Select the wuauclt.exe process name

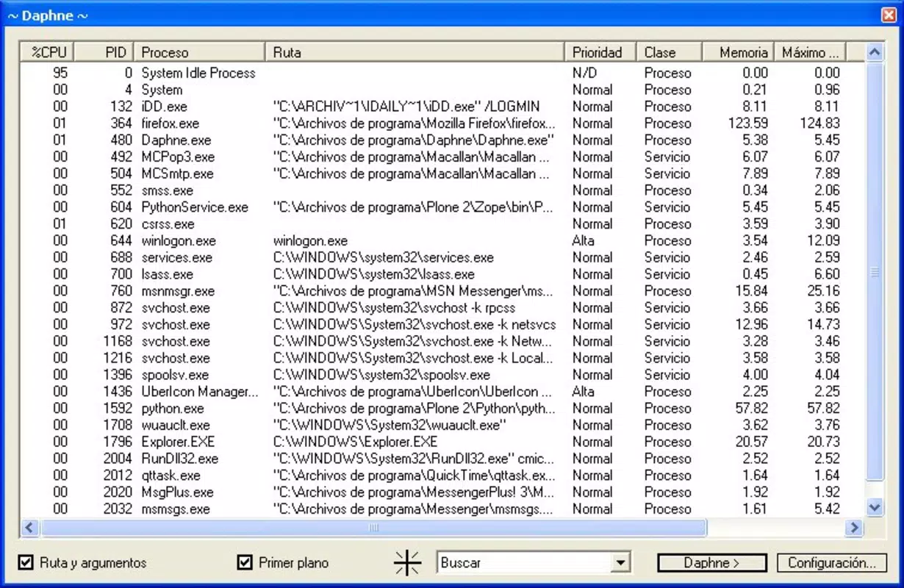(176, 426)
